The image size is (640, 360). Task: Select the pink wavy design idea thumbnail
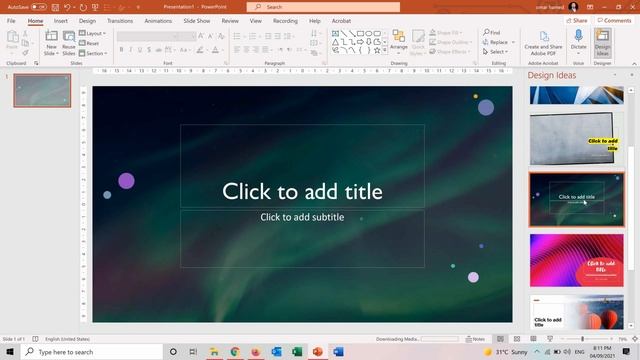(577, 260)
